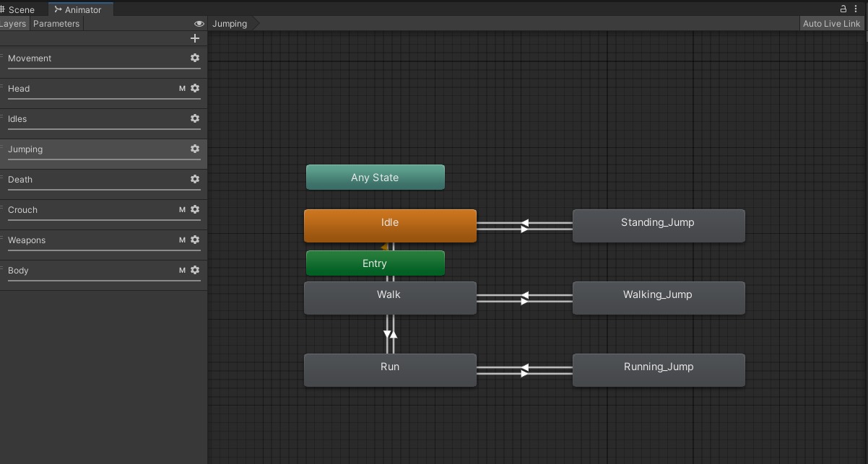Screen dimensions: 868x464
Task: Click the mask M indicator on Weapons layer
Action: [x=183, y=240]
